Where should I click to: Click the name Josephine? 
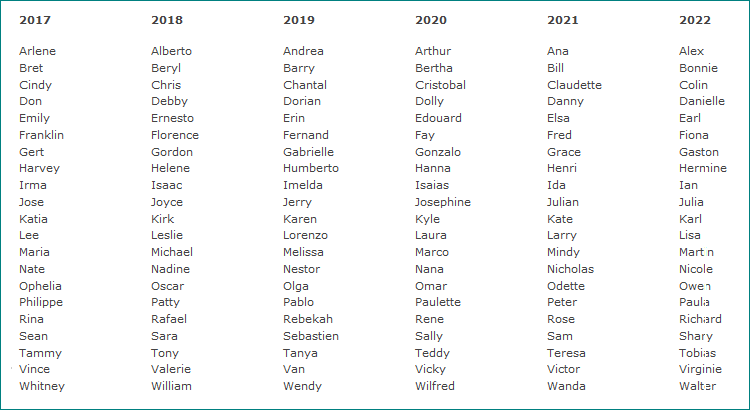443,202
